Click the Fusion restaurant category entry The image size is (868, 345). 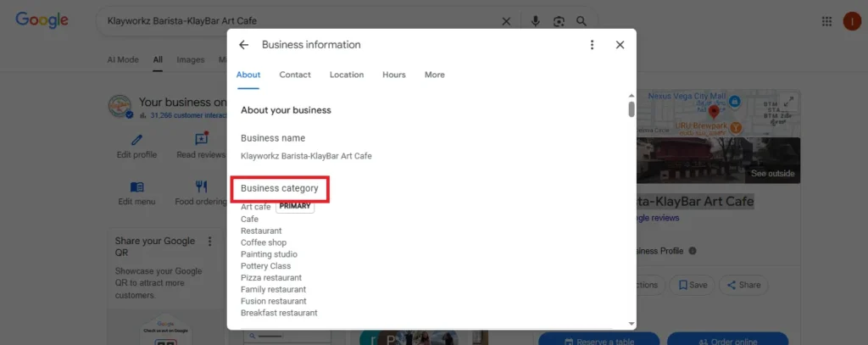coord(274,301)
